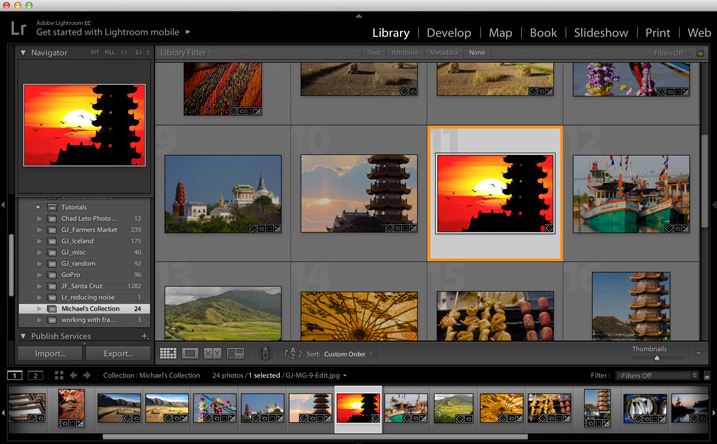
Task: Select main window display button 1
Action: pos(15,375)
